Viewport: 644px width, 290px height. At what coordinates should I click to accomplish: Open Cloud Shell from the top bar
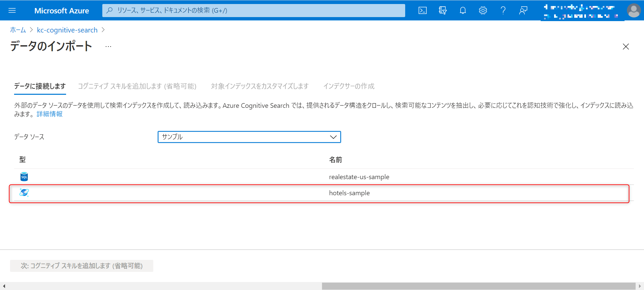[x=423, y=10]
